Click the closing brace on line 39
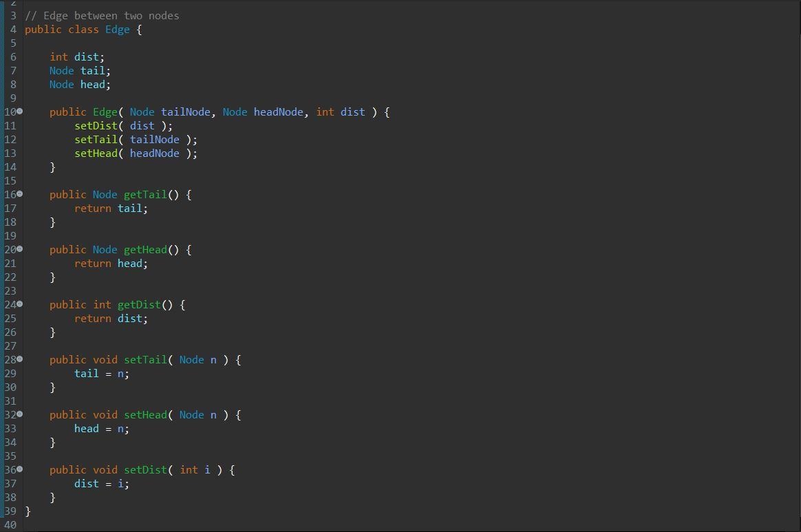Viewport: 801px width, 532px height. pos(28,511)
